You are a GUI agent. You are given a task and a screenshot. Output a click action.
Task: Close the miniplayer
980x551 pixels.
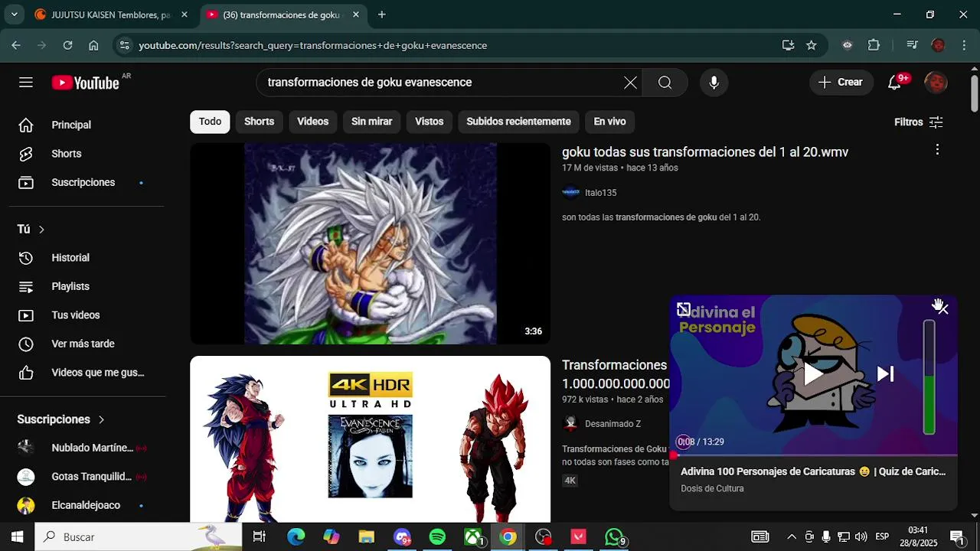[x=942, y=309]
